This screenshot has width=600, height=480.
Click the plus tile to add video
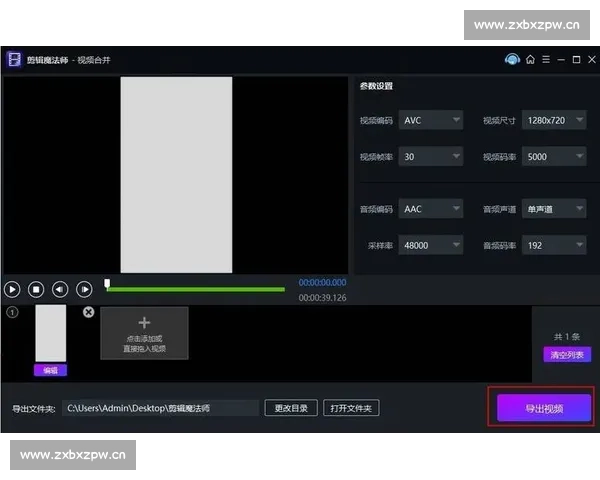tap(144, 333)
